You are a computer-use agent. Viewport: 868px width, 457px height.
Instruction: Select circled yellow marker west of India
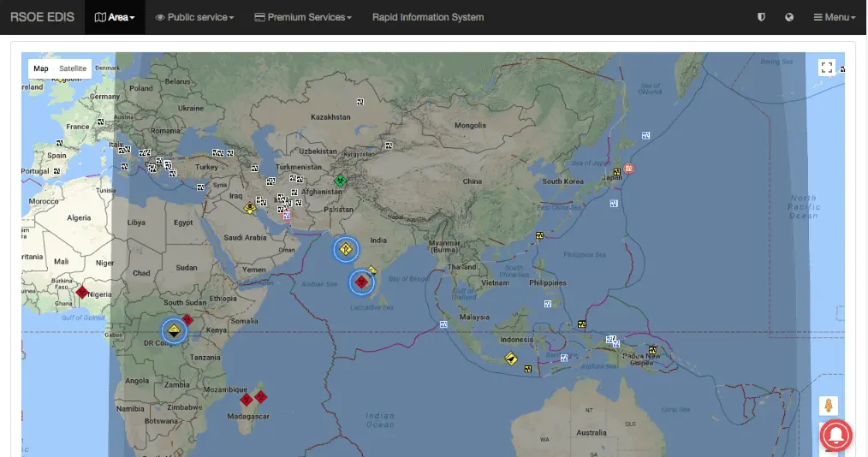click(x=346, y=249)
